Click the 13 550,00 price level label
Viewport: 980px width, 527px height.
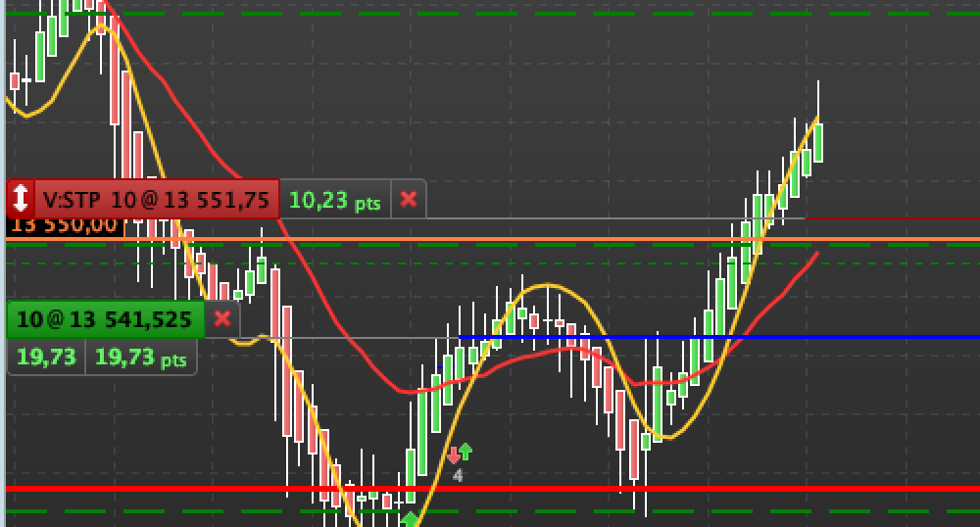(65, 226)
